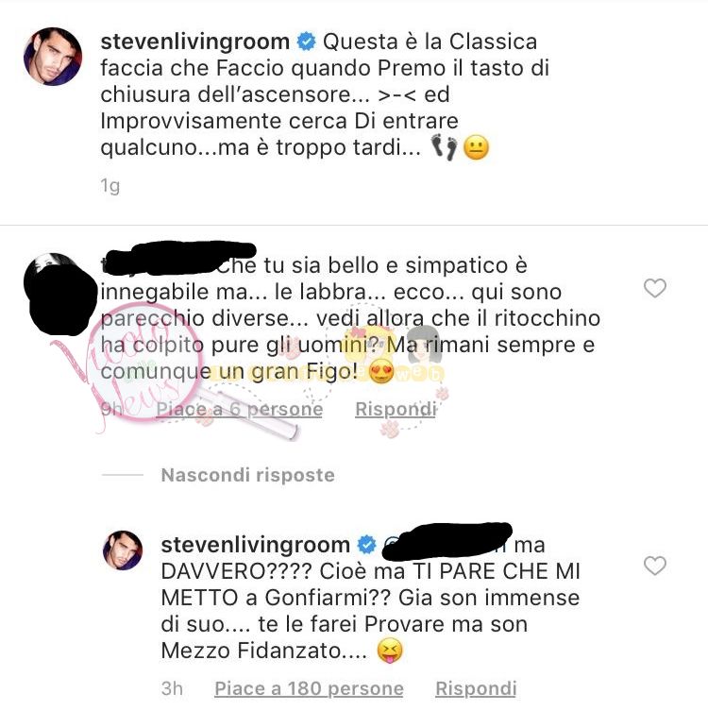The image size is (708, 728).
Task: Open stevenlivingroom's profile picture beside the caption
Action: pos(53,56)
